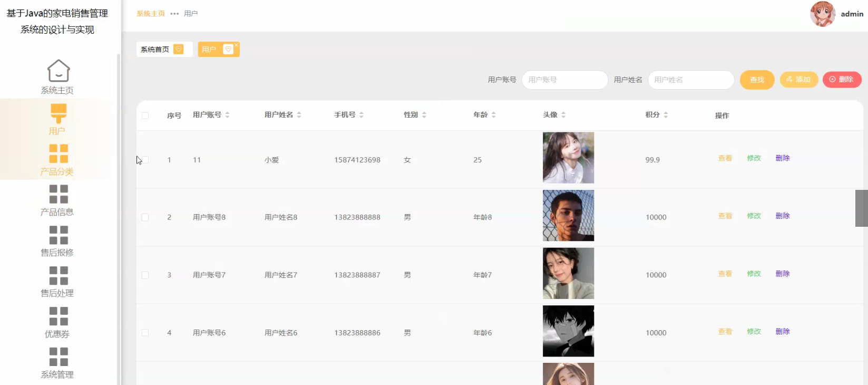Edit 用户账号8 via 修改
Image resolution: width=868 pixels, height=385 pixels.
[x=754, y=216]
